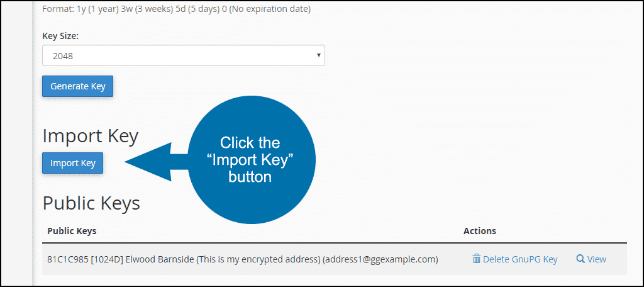Click the blue Import Key button

[73, 163]
